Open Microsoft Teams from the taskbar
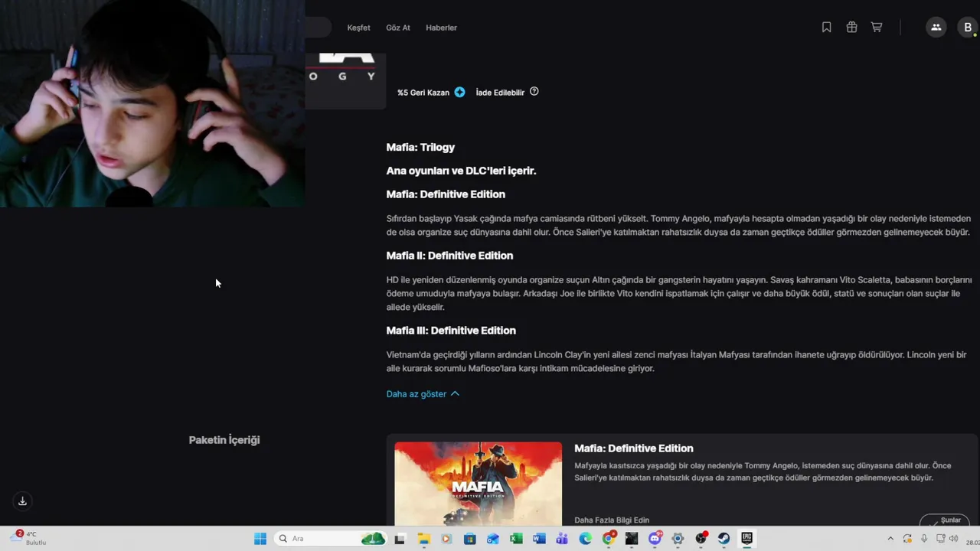Screen dimensions: 980x551 click(562, 539)
